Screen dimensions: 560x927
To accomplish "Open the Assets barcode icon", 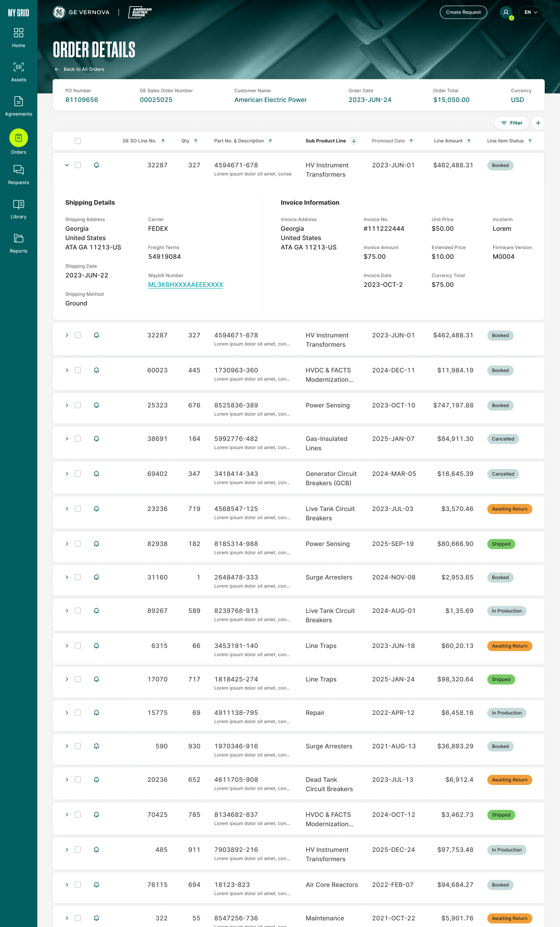I will (19, 67).
